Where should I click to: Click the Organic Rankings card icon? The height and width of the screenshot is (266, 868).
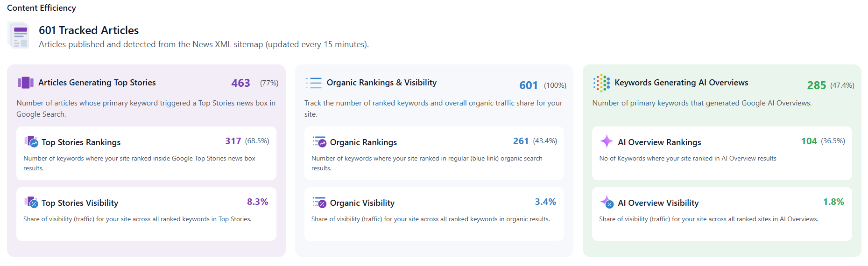click(x=319, y=141)
